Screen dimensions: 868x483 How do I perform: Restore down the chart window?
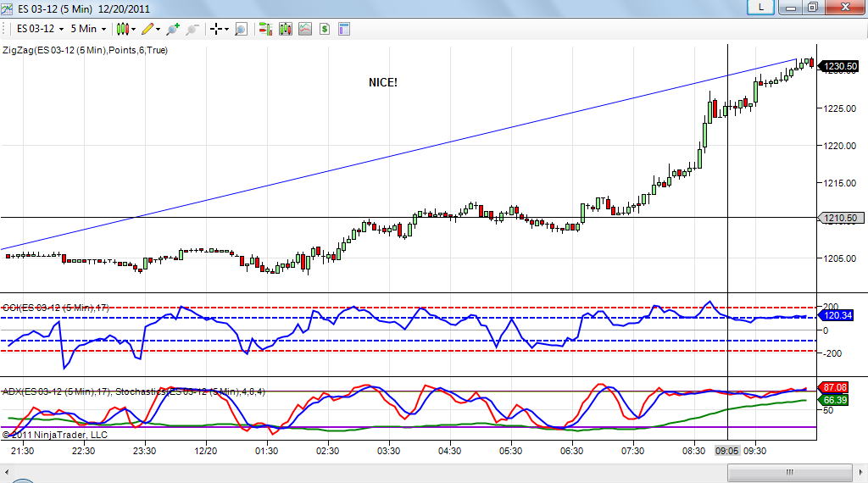(x=813, y=7)
